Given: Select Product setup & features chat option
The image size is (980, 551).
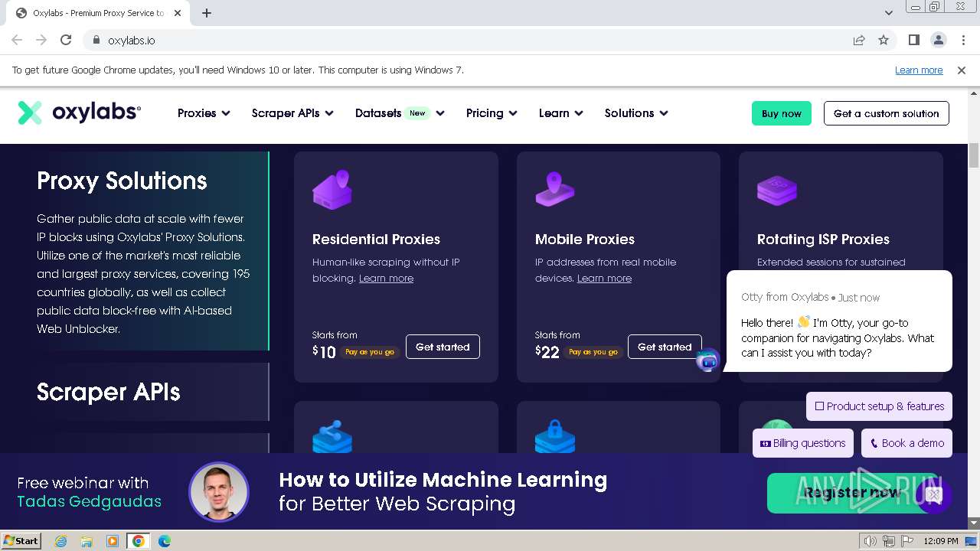Looking at the screenshot, I should coord(879,406).
